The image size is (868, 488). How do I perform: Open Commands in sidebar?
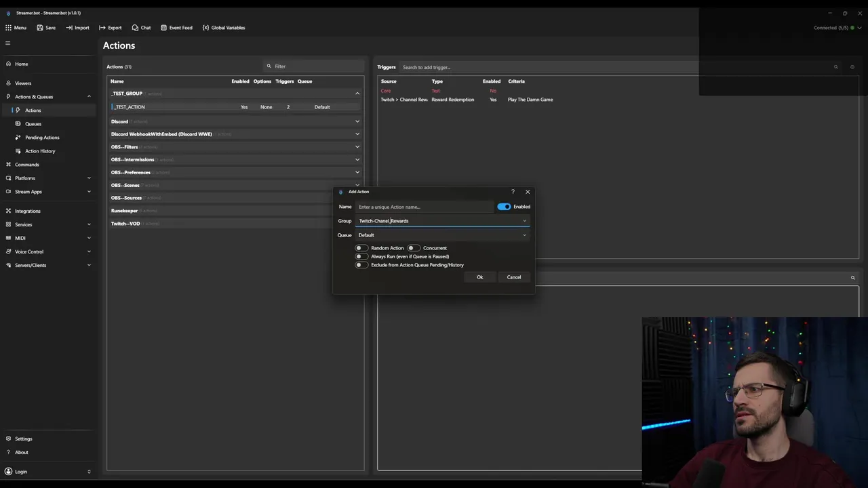(x=27, y=165)
